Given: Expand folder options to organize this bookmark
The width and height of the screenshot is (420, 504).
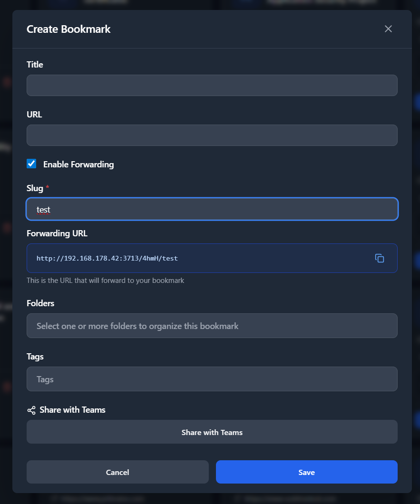Looking at the screenshot, I should [x=212, y=326].
